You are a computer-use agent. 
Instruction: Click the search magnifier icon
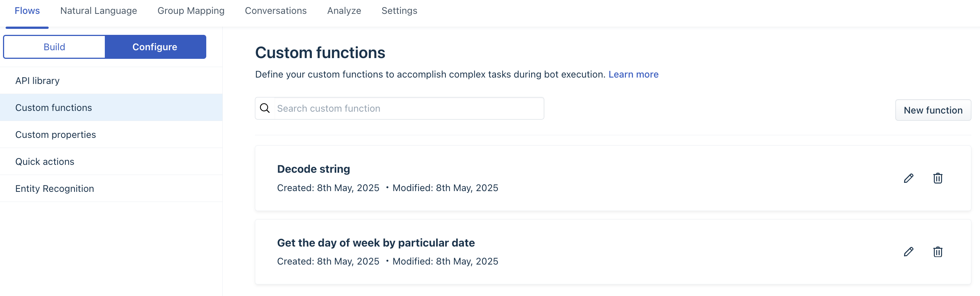(265, 109)
